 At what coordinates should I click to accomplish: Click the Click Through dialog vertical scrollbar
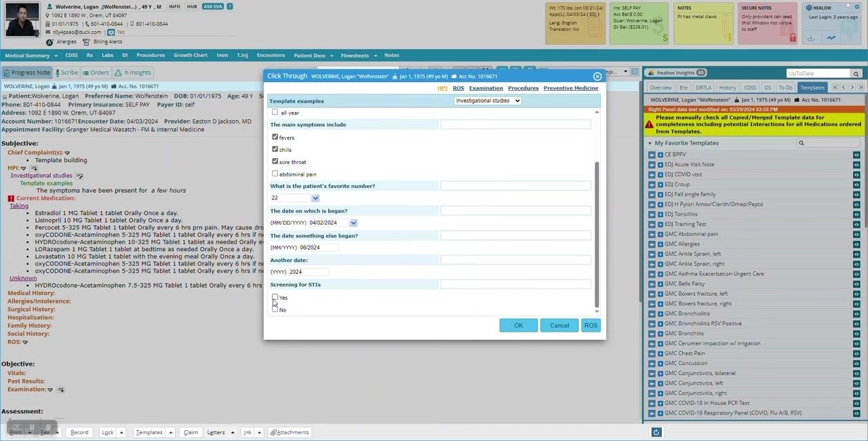[597, 234]
